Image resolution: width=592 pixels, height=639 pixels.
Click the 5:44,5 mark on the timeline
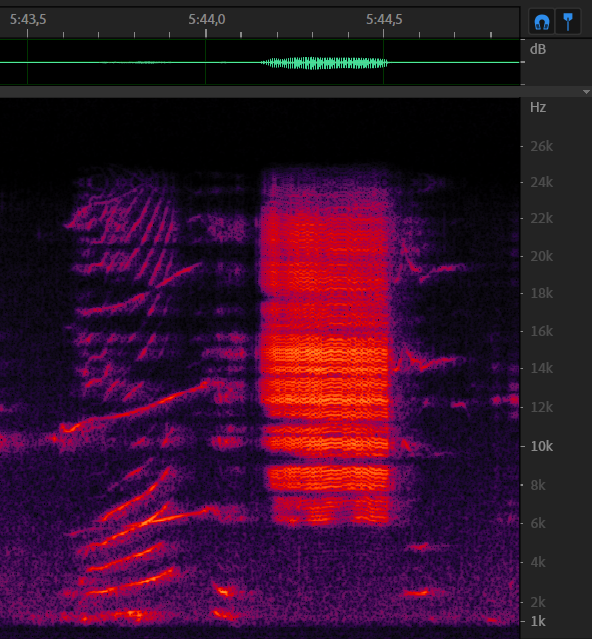pyautogui.click(x=384, y=19)
